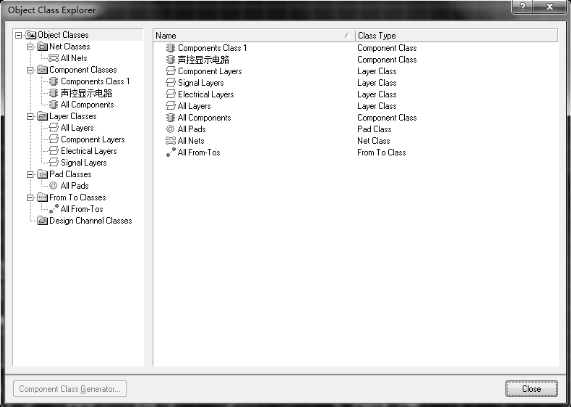Viewport: 571px width, 407px height.
Task: Click the All Pads icon in tree
Action: 53,186
